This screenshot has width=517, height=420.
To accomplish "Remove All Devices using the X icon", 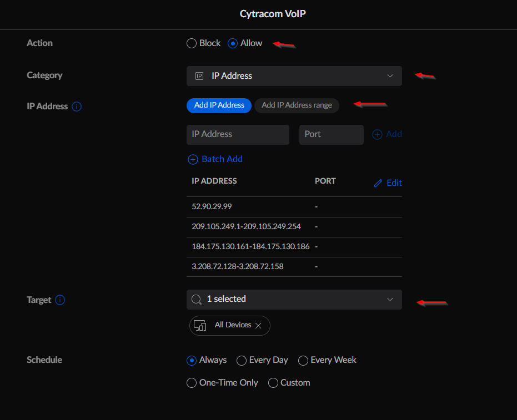I will point(258,326).
